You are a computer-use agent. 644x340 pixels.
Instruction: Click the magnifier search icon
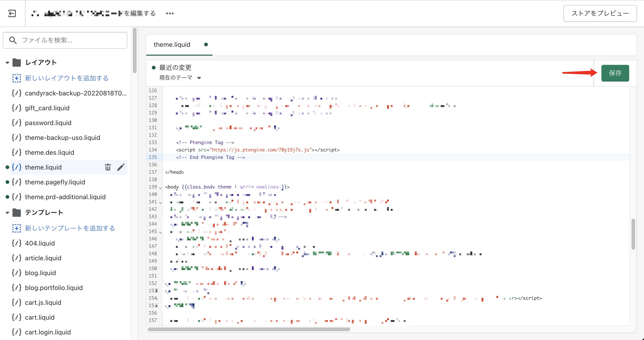[13, 40]
